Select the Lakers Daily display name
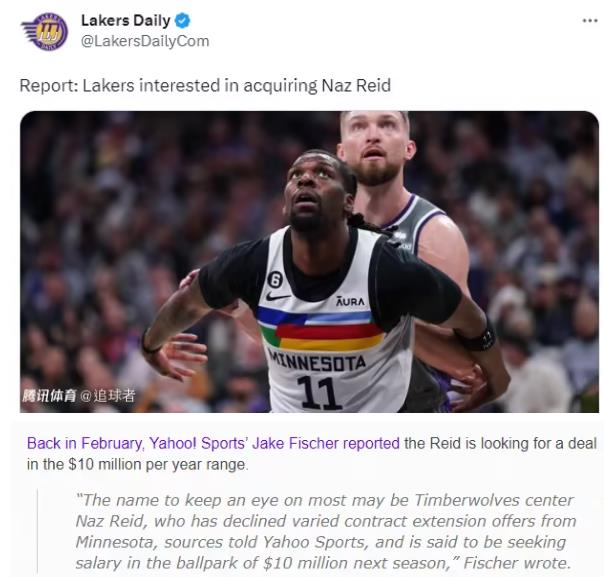The image size is (604, 577). point(126,20)
